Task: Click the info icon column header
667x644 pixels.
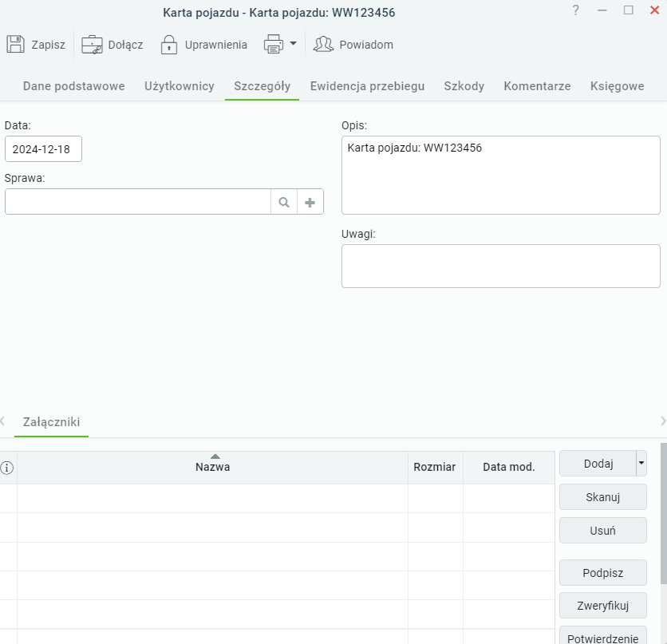Action: click(x=7, y=468)
